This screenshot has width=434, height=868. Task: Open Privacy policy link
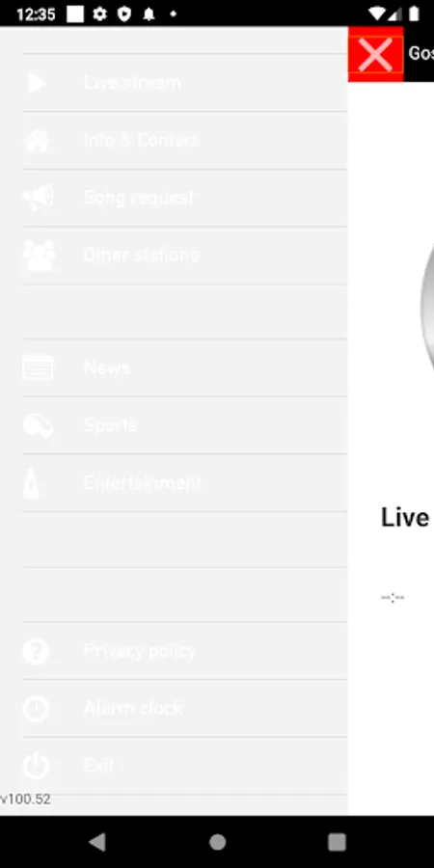(x=185, y=651)
